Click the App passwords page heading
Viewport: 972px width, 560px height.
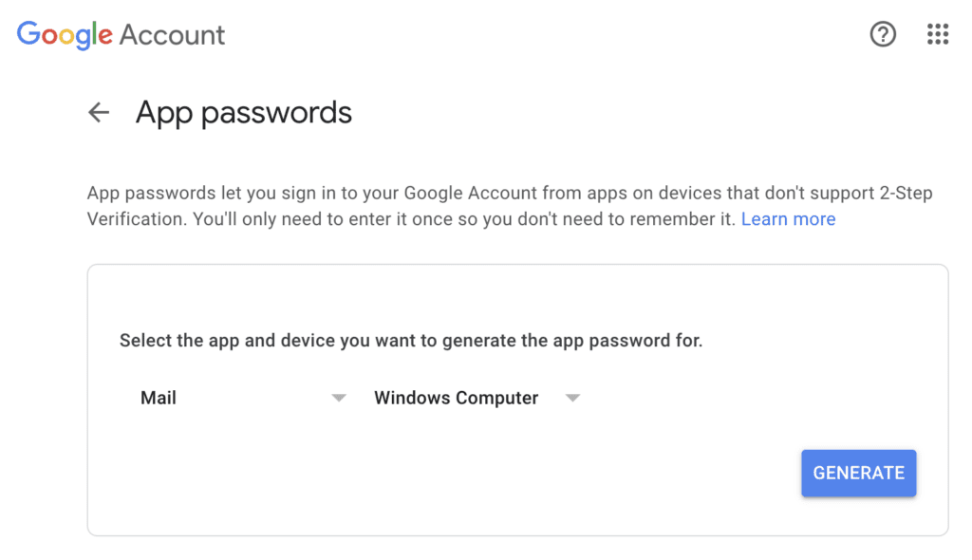click(x=244, y=113)
